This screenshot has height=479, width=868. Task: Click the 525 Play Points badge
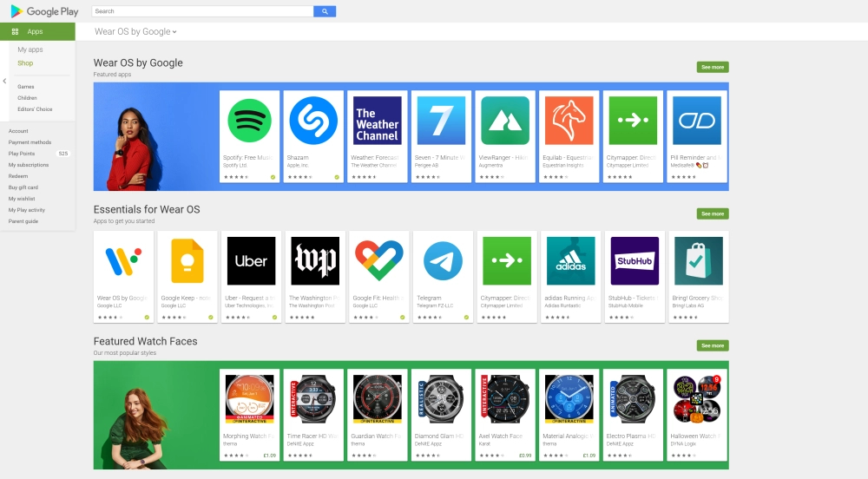click(x=63, y=154)
